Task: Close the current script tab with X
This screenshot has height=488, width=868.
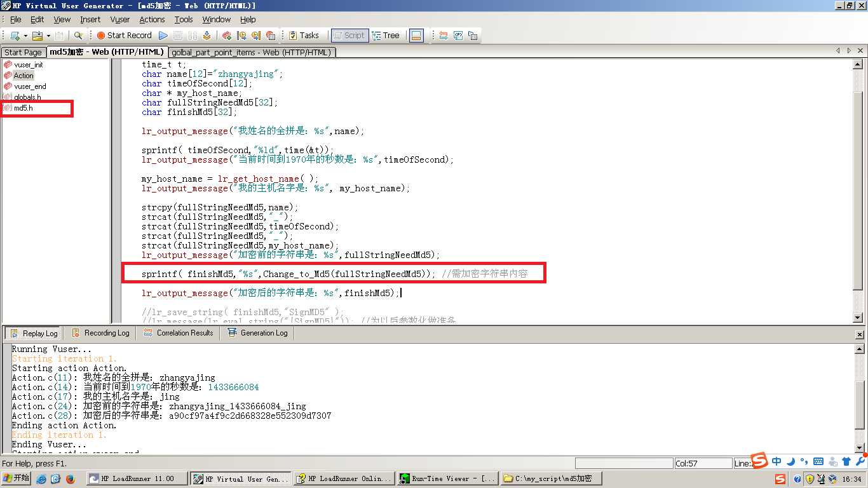Action: pos(860,51)
